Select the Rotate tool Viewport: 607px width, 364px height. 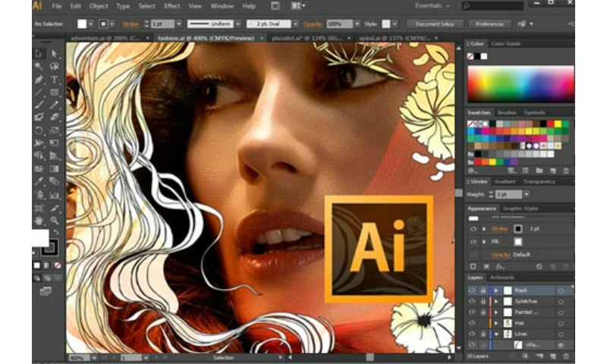click(x=39, y=130)
